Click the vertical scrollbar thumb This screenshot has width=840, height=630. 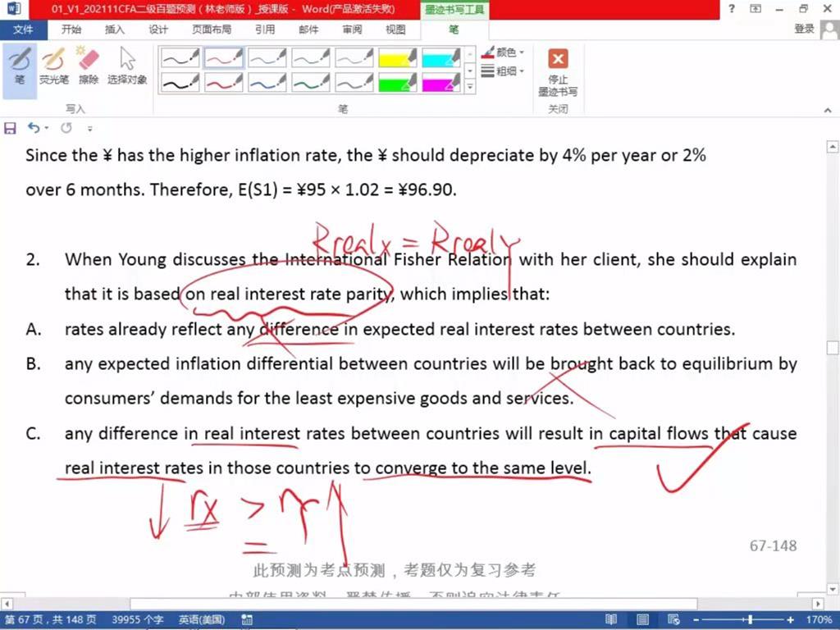[833, 348]
